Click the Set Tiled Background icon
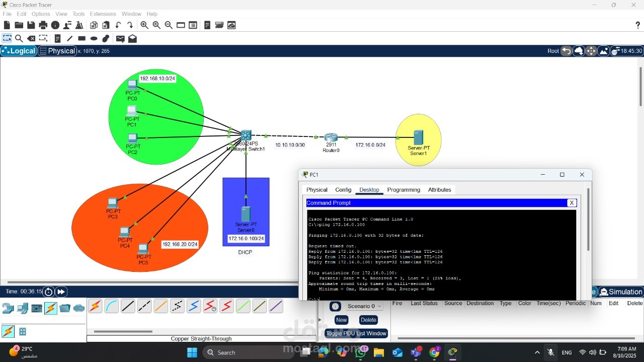644x362 pixels. 603,51
